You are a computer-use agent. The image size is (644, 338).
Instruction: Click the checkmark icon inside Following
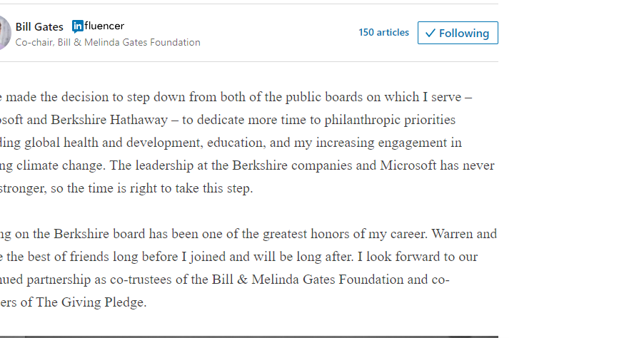click(x=430, y=34)
